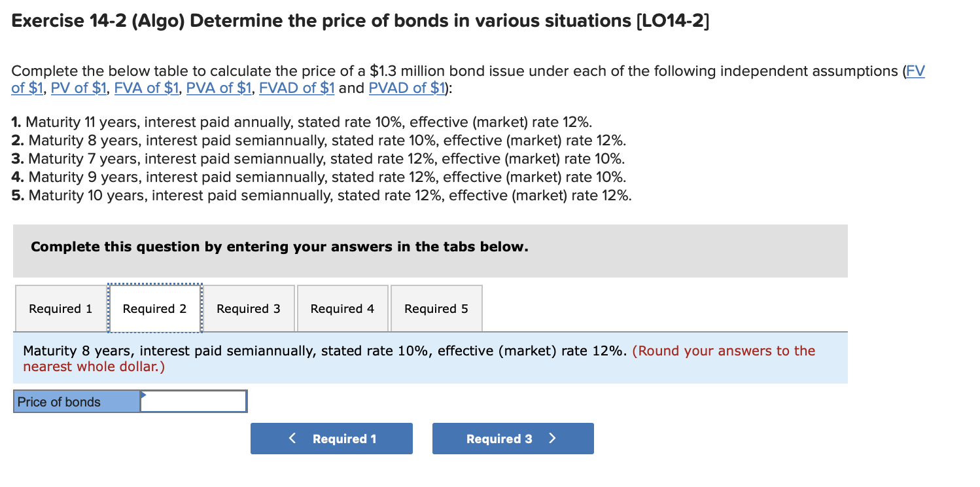Screen dimensions: 980x487
Task: Switch to the Required 1 tab
Action: 59,308
